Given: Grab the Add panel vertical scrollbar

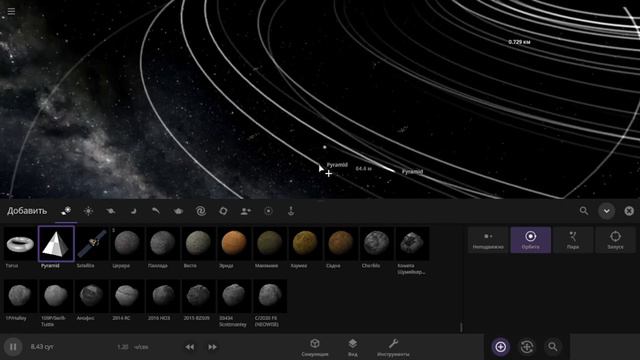Looking at the screenshot, I should (x=461, y=327).
